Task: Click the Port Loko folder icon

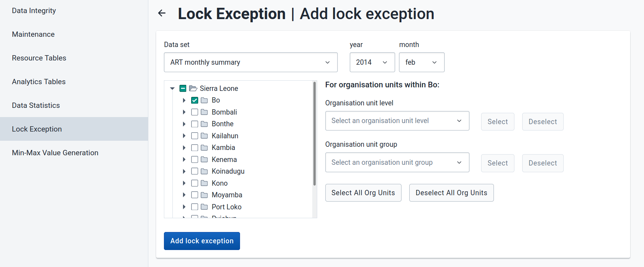Action: click(204, 207)
